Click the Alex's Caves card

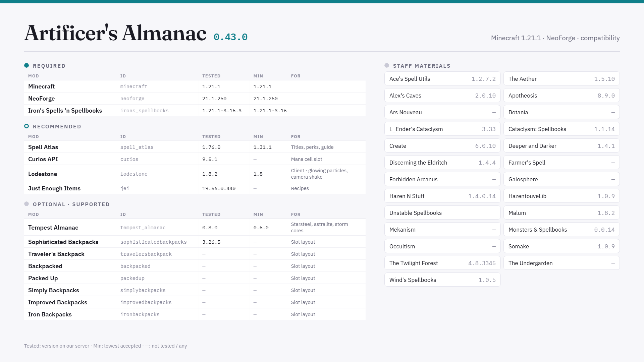click(x=442, y=96)
